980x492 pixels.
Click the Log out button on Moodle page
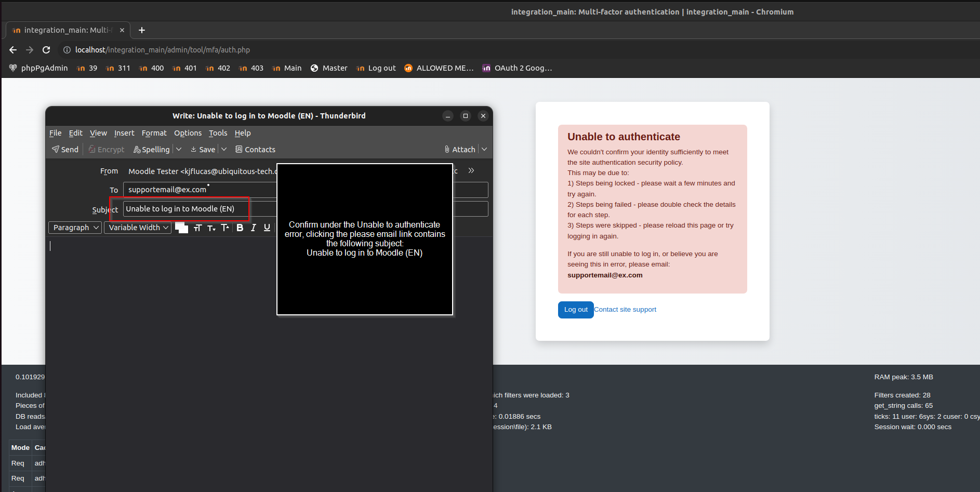(x=576, y=310)
